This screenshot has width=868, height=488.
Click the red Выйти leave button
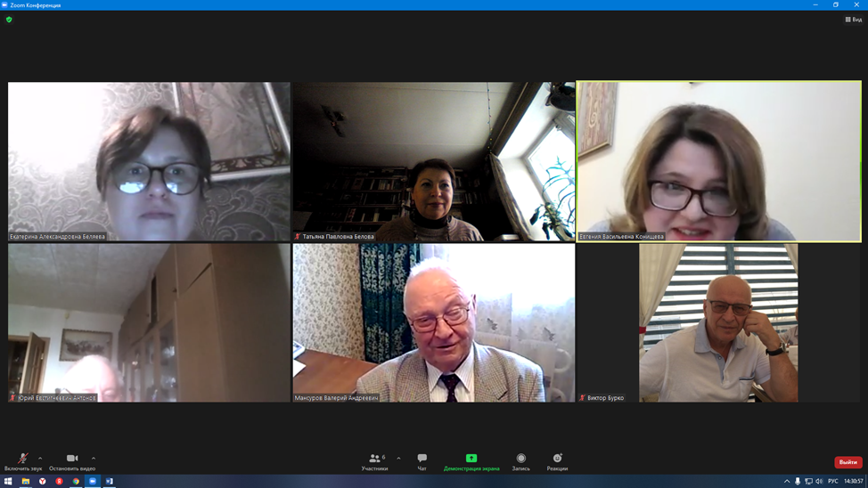pyautogui.click(x=848, y=462)
